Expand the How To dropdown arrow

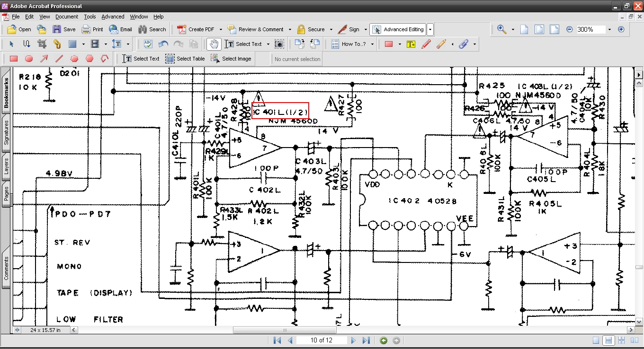coord(372,44)
